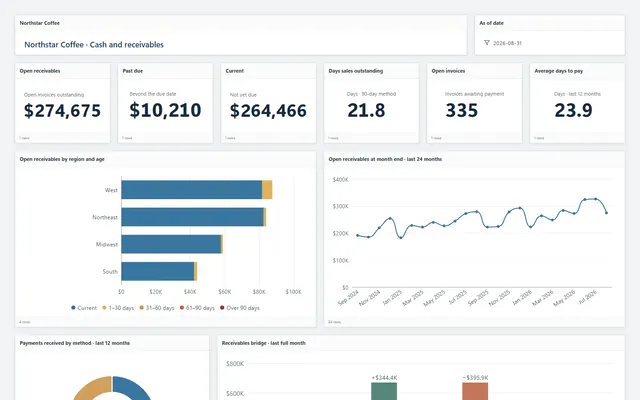Image resolution: width=640 pixels, height=400 pixels.
Task: Click the '24 rows' footer under line chart
Action: point(334,322)
